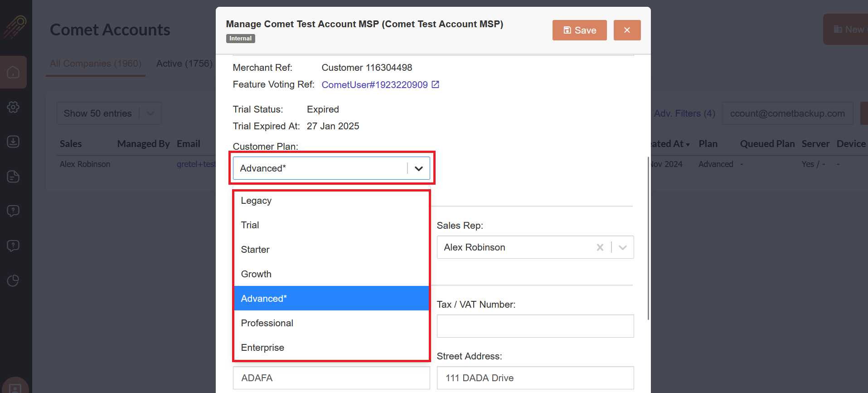The height and width of the screenshot is (393, 868).
Task: Click the Comet logo in the sidebar
Action: click(15, 27)
